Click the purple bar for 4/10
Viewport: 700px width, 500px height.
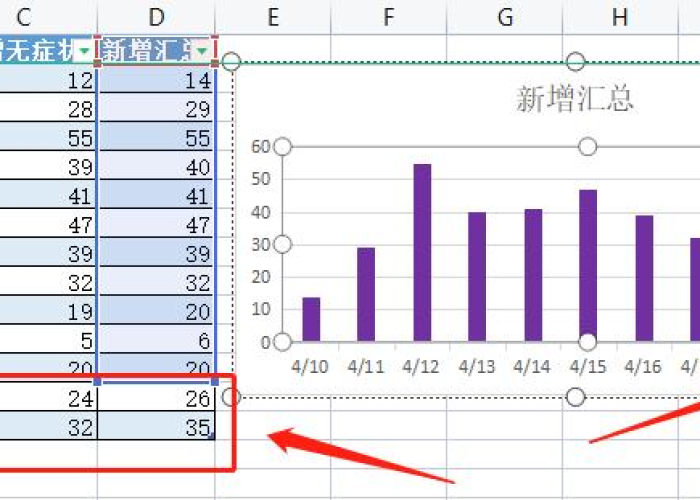coord(311,319)
